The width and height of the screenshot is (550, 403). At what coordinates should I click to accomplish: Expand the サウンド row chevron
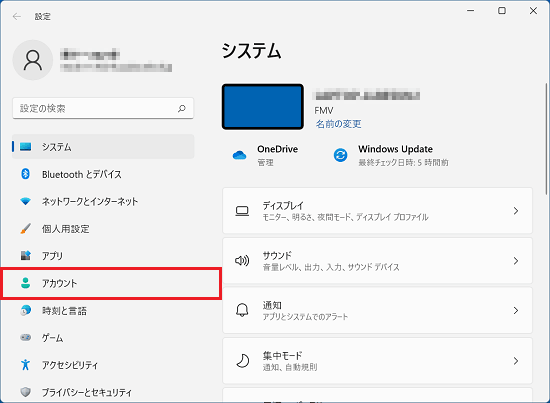coord(516,261)
